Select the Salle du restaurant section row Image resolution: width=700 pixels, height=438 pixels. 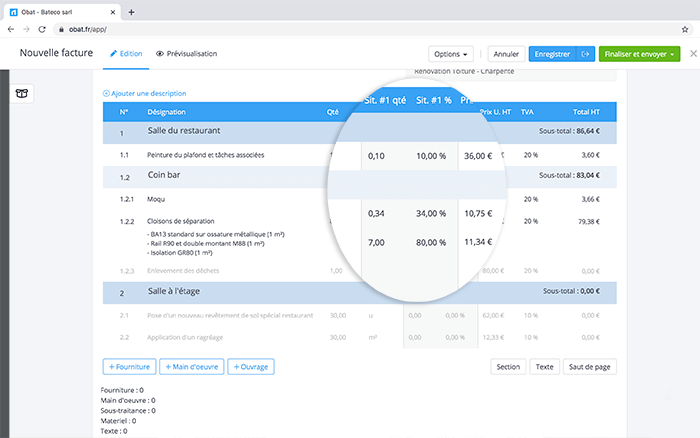(x=359, y=132)
